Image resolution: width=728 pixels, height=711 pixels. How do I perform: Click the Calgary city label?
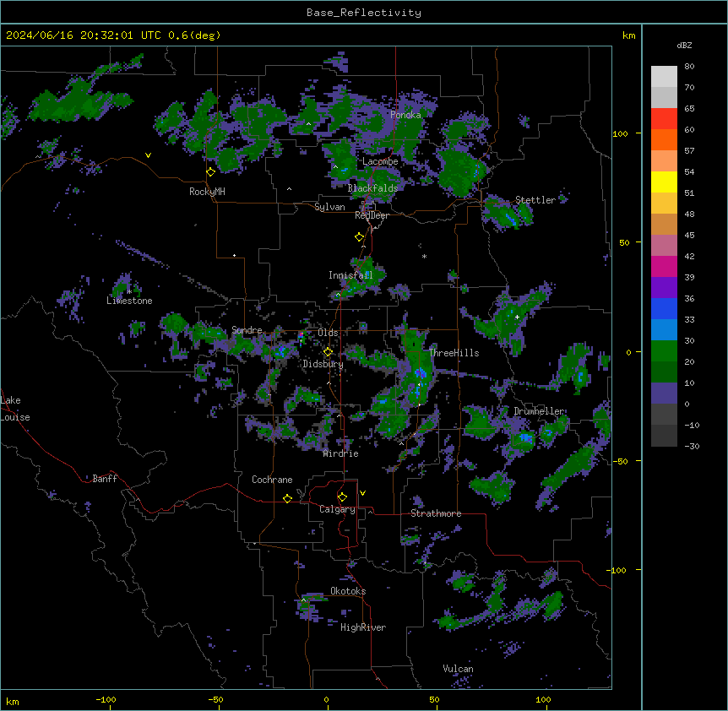click(x=337, y=509)
